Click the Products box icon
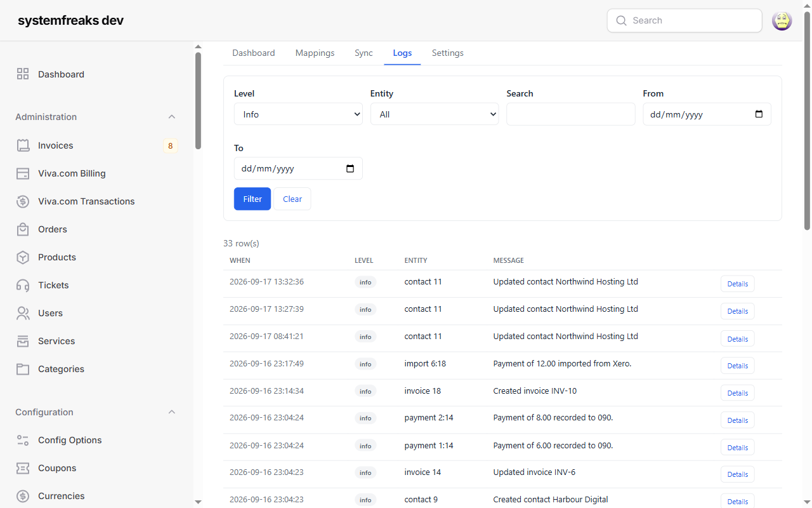Viewport: 812px width, 508px height. (x=23, y=257)
